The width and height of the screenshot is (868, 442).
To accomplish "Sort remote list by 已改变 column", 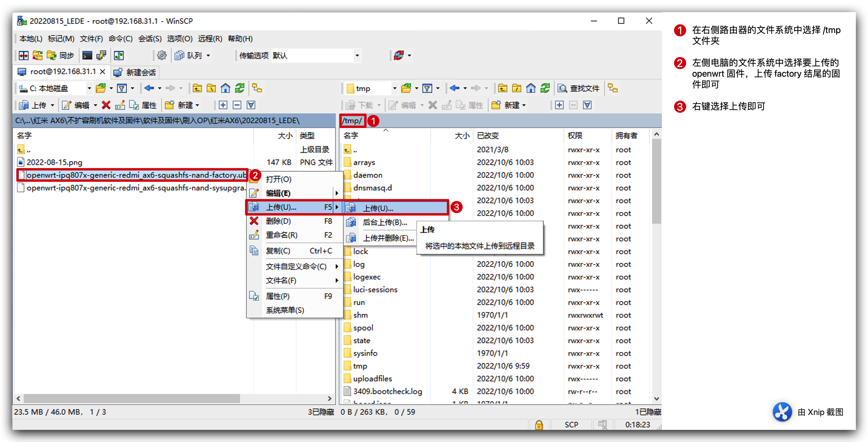I will pyautogui.click(x=519, y=136).
